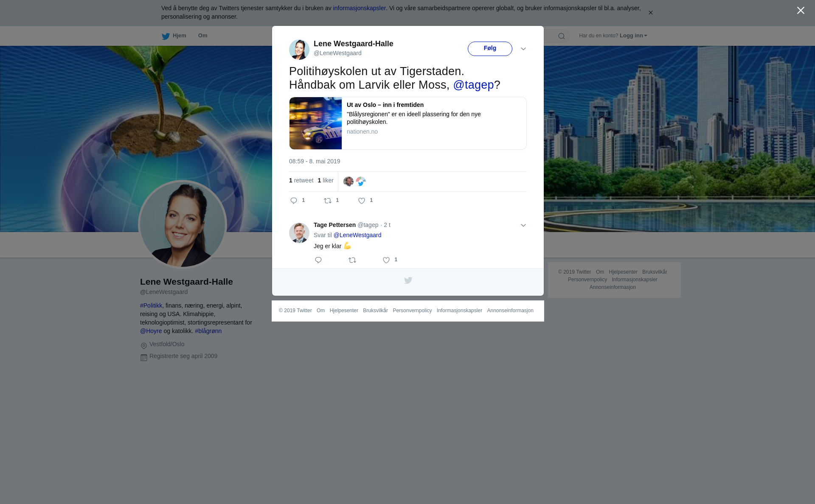The image size is (815, 504).
Task: Click the Twitter bird icon at the overlay bottom
Action: click(x=408, y=280)
